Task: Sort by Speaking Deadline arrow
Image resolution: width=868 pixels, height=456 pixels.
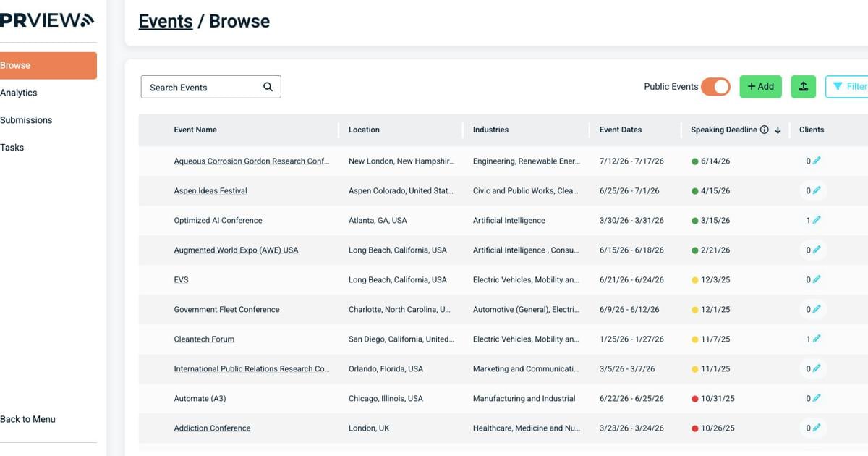Action: (778, 130)
